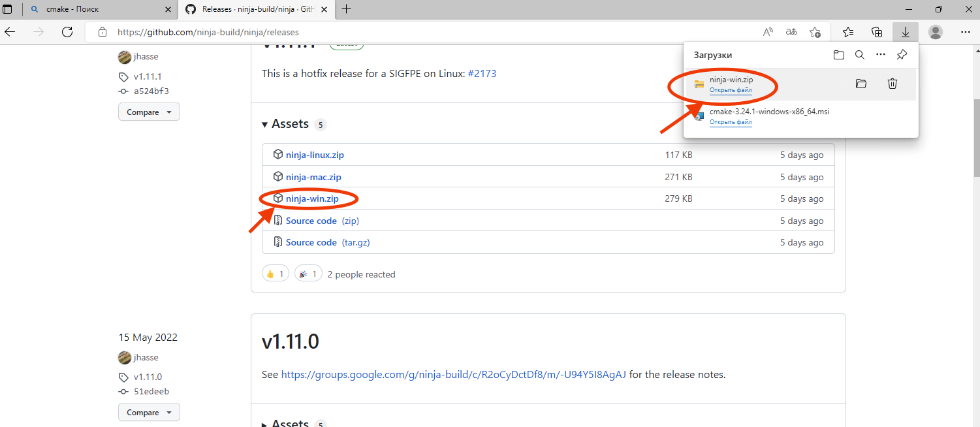Toggle the thumbs up reaction
This screenshot has height=427, width=980.
tap(275, 274)
